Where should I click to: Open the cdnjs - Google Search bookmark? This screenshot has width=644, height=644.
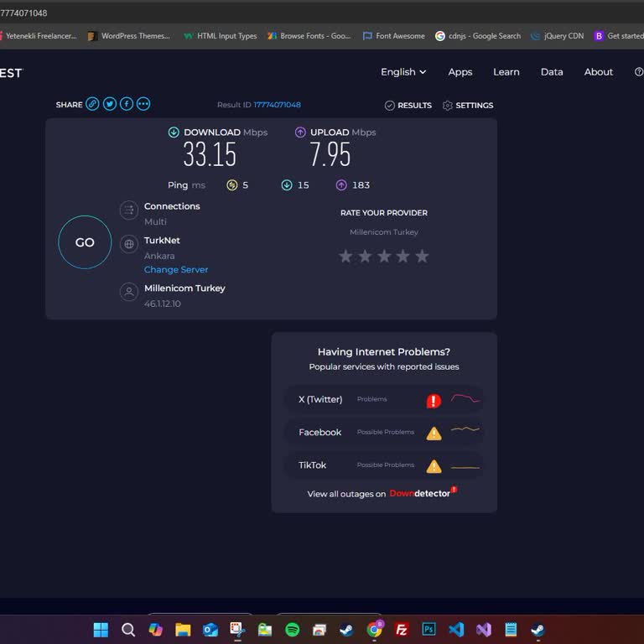[x=478, y=36]
